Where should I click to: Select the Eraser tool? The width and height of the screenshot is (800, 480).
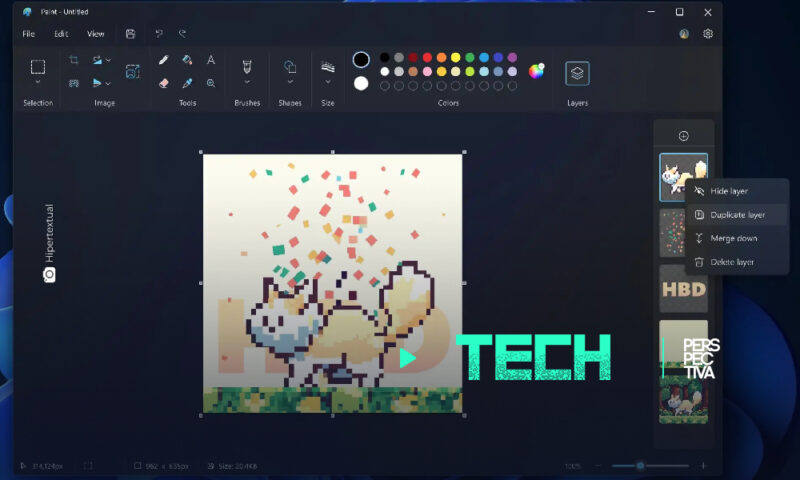[x=163, y=83]
